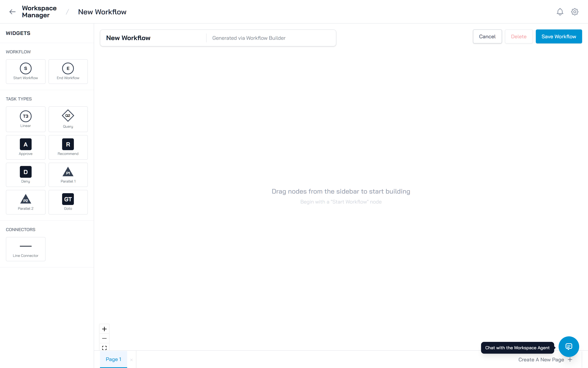Open the Workspace Manager breadcrumb
This screenshot has width=588, height=368.
click(x=39, y=12)
